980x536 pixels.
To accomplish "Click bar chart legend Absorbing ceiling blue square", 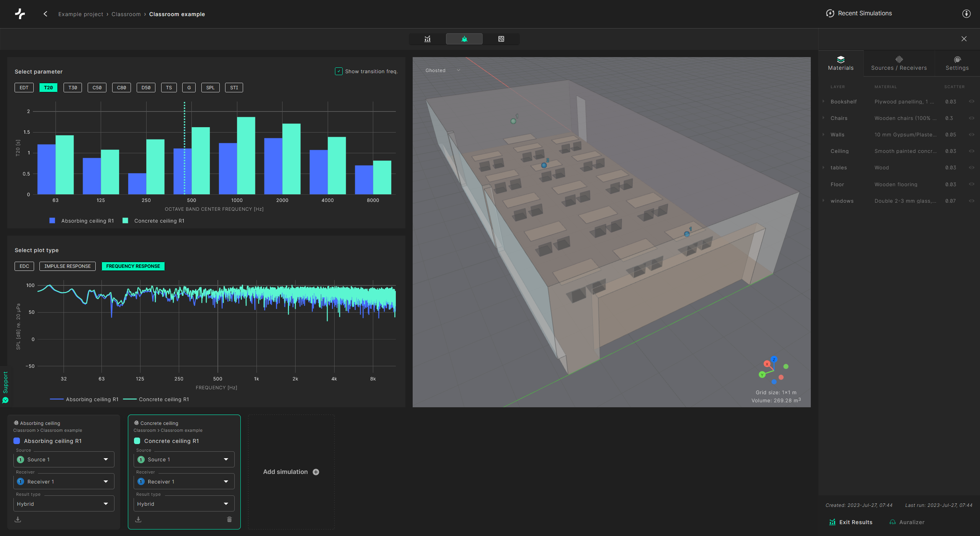I will [52, 221].
